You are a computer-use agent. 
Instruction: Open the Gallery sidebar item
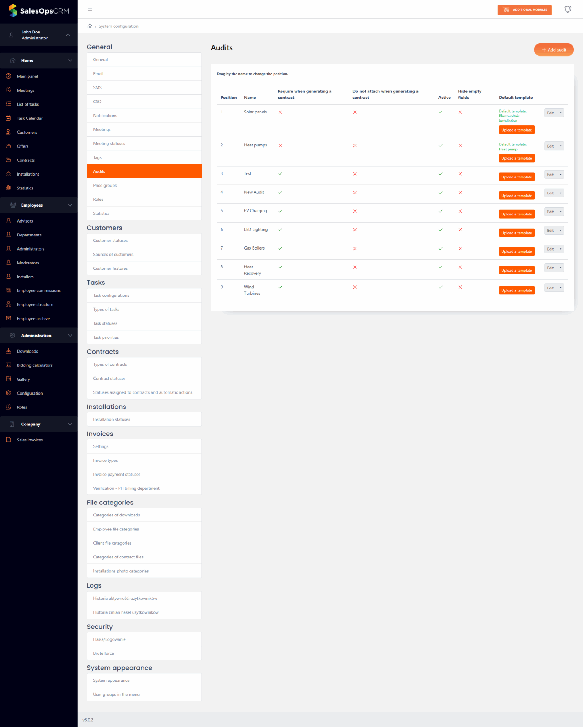tap(23, 379)
